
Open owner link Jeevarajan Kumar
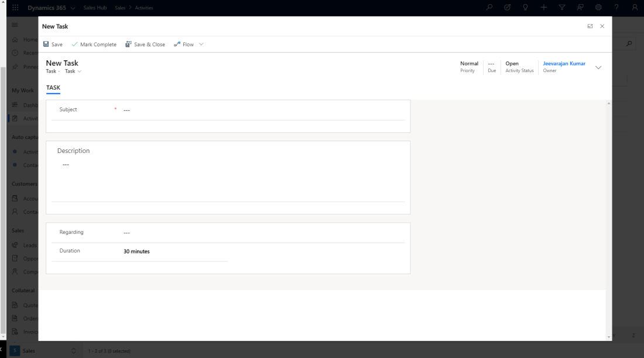tap(564, 63)
